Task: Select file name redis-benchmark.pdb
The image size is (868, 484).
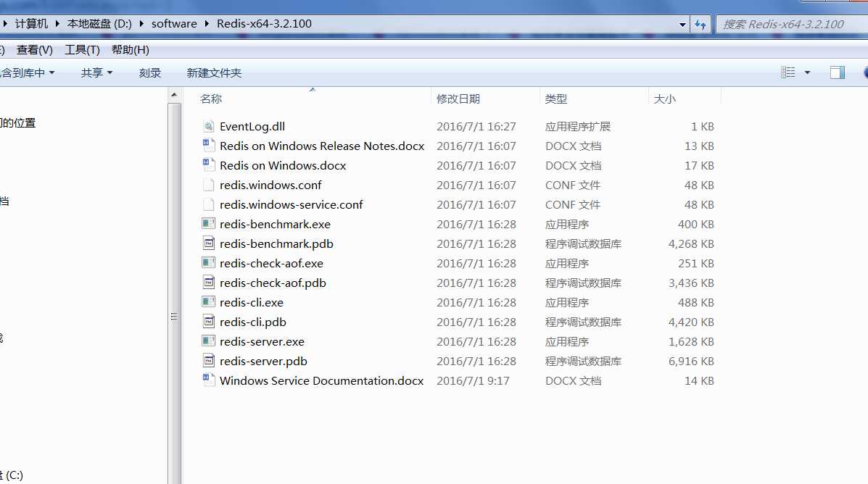Action: coord(276,244)
